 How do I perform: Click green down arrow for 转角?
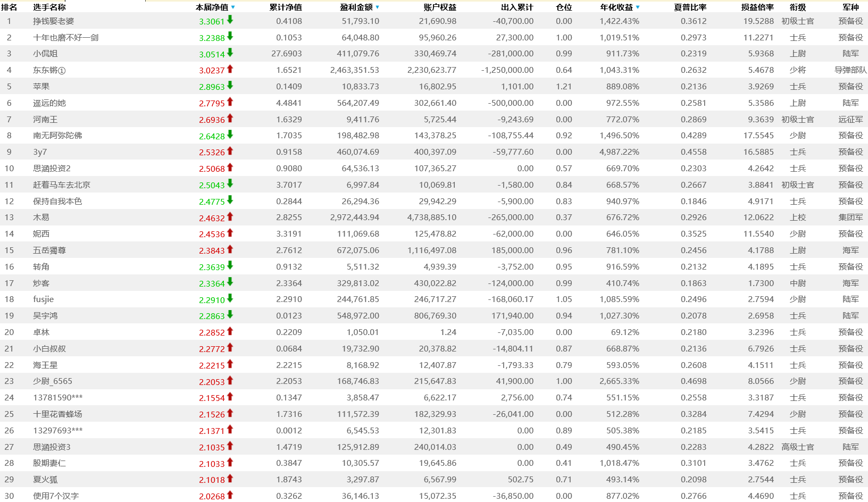click(x=230, y=265)
